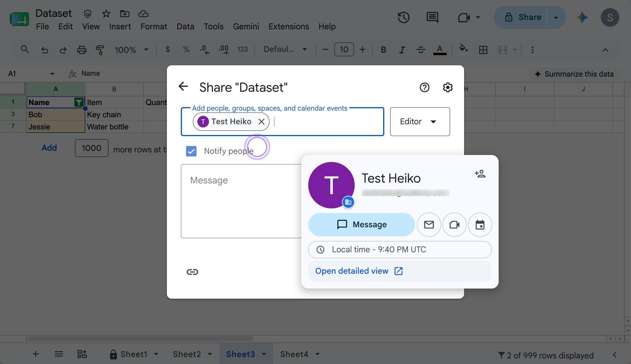The height and width of the screenshot is (364, 631).
Task: Expand Meet call options arrow
Action: 478,17
